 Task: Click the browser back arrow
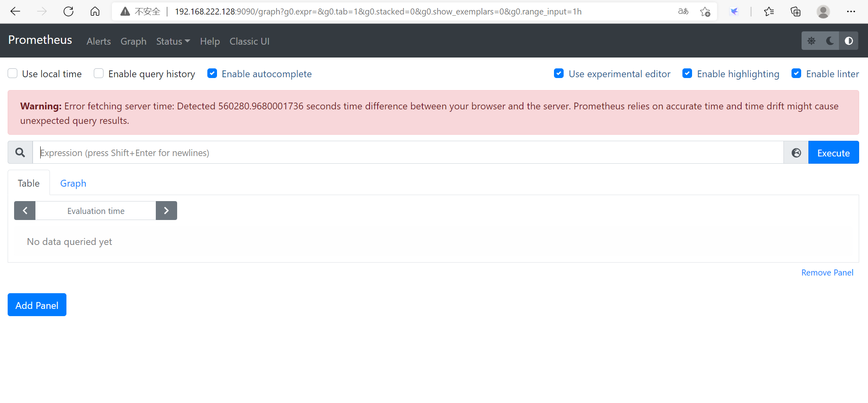tap(15, 11)
